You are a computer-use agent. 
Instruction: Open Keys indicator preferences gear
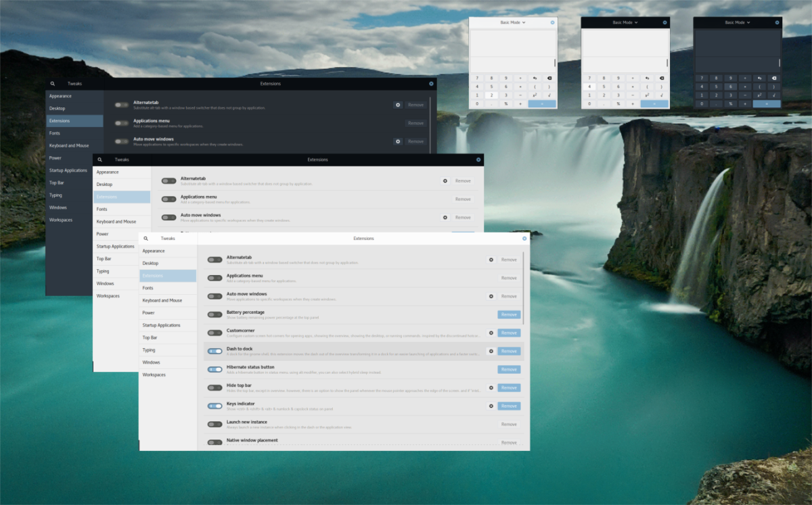tap(491, 406)
